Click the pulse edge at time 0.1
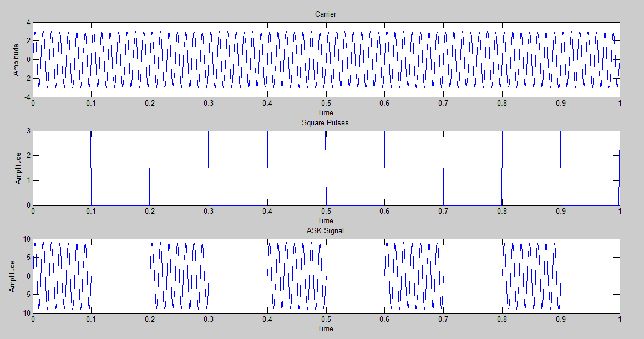This screenshot has width=644, height=339. 92,166
